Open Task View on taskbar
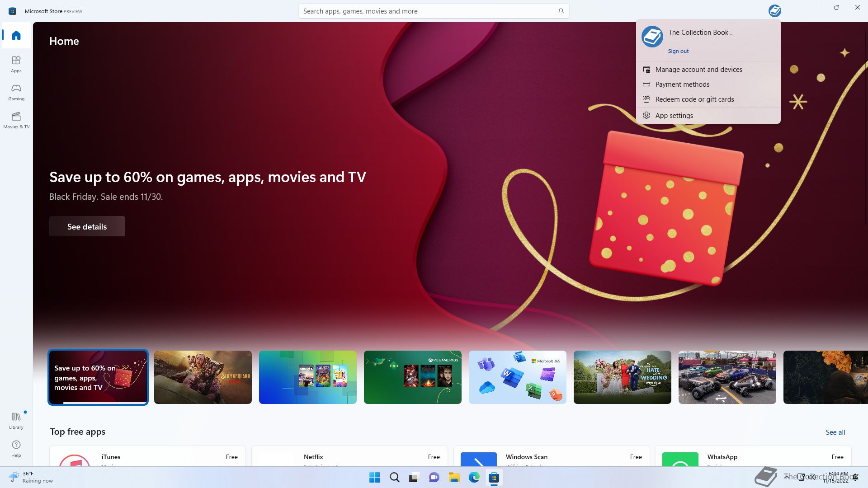868x488 pixels. pos(414,478)
